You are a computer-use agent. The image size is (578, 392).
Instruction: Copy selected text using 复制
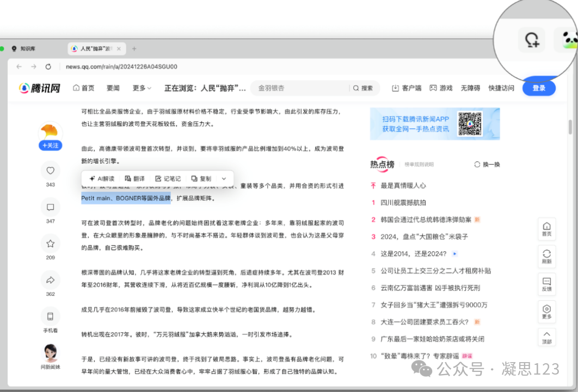200,178
